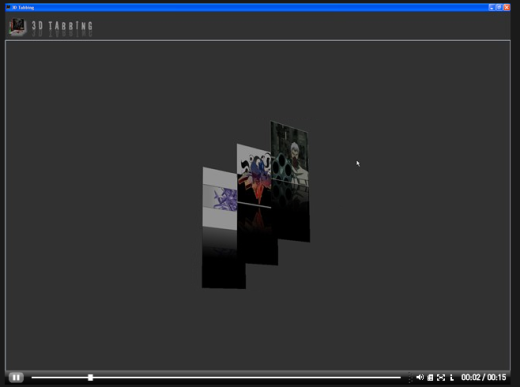Mute the volume speaker icon
This screenshot has height=387, width=520.
pos(420,377)
